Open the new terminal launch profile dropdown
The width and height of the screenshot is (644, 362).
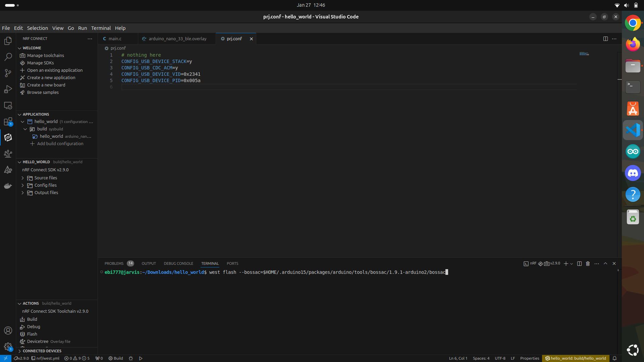572,264
